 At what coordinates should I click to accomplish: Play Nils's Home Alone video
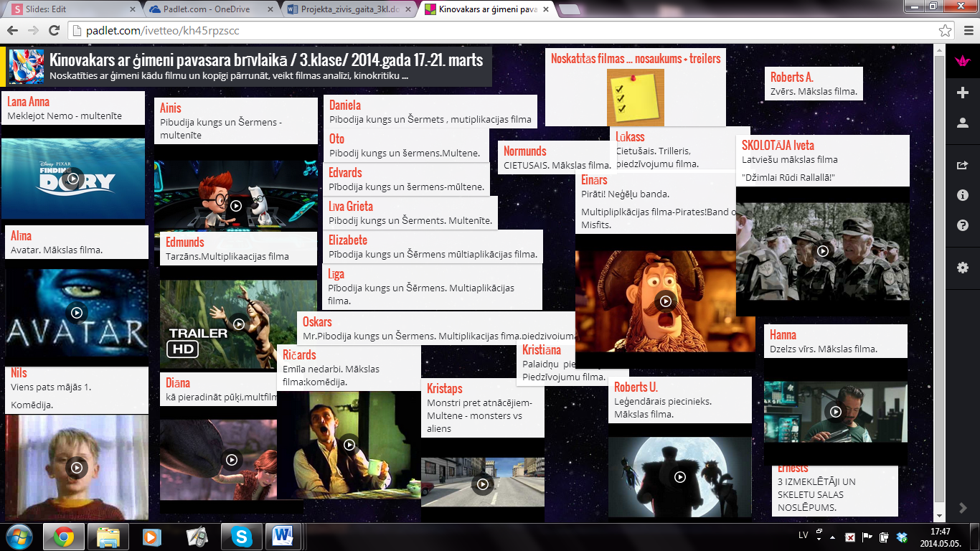point(77,468)
